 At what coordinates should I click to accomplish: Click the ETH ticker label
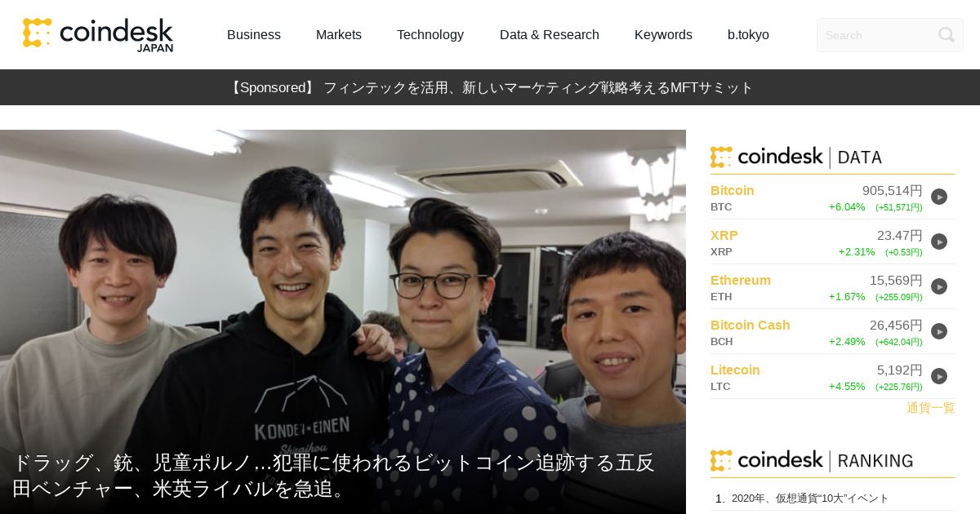pos(721,297)
